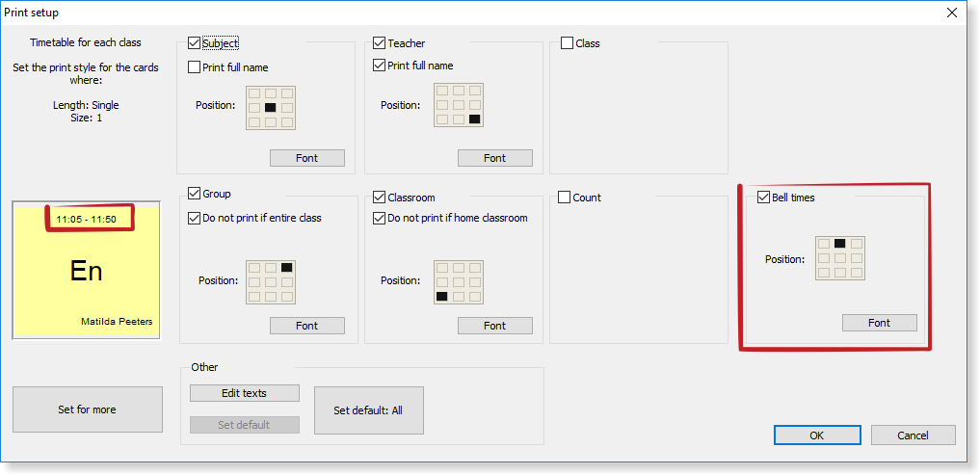
Task: Toggle the Teacher checkbox
Action: tap(380, 43)
